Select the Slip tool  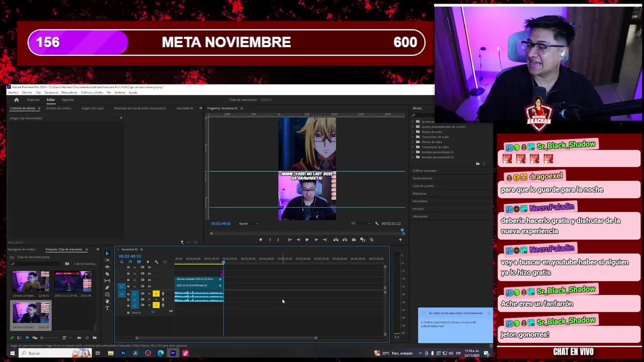(x=107, y=281)
